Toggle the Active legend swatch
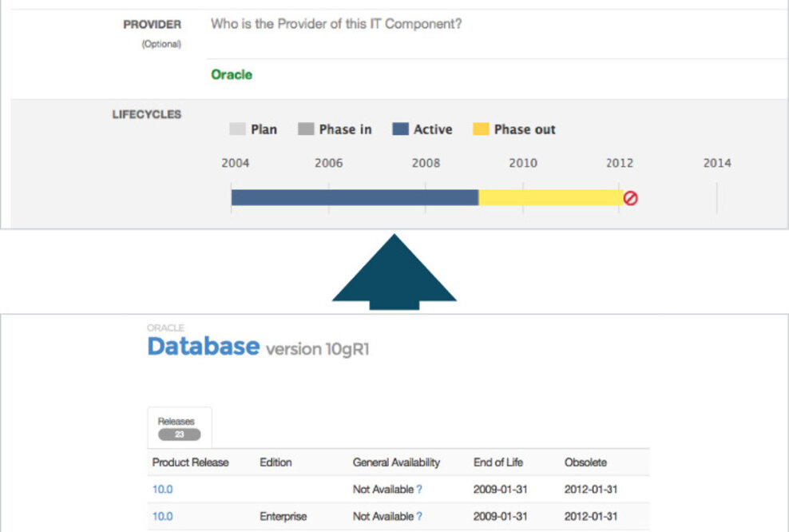Image resolution: width=789 pixels, height=532 pixels. point(400,129)
